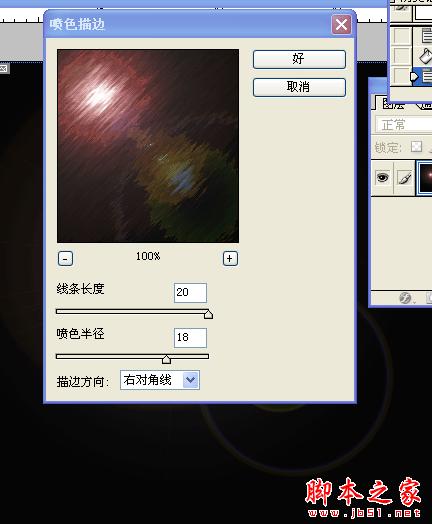The image size is (432, 524).
Task: Toggle layer visibility eye in Layers panel
Action: point(382,177)
